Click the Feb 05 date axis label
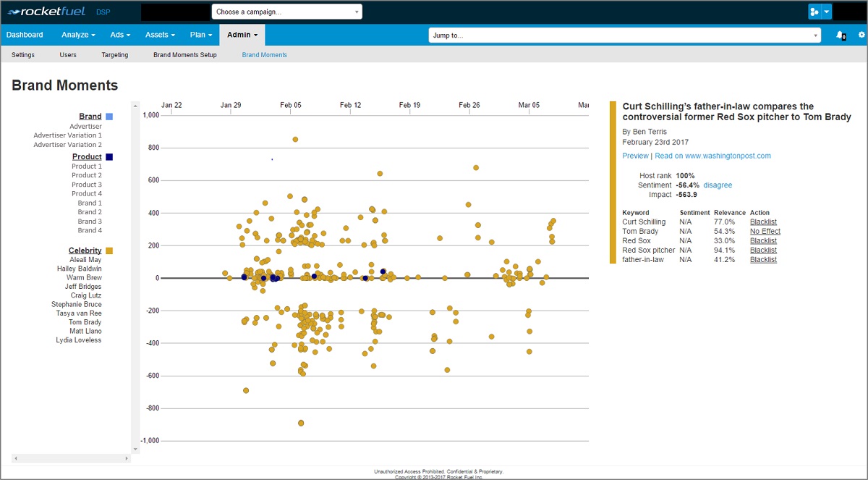 [x=291, y=105]
